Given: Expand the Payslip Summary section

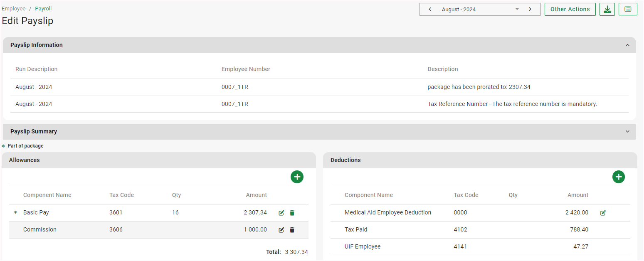Looking at the screenshot, I should pyautogui.click(x=627, y=132).
